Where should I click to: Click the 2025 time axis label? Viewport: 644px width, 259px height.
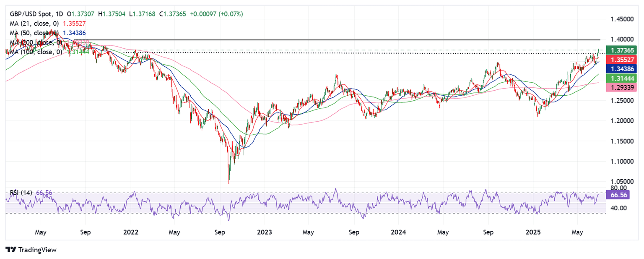[533, 232]
